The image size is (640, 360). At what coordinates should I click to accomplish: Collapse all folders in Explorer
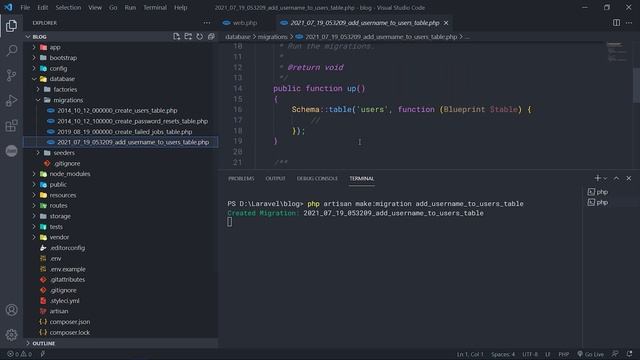click(211, 37)
